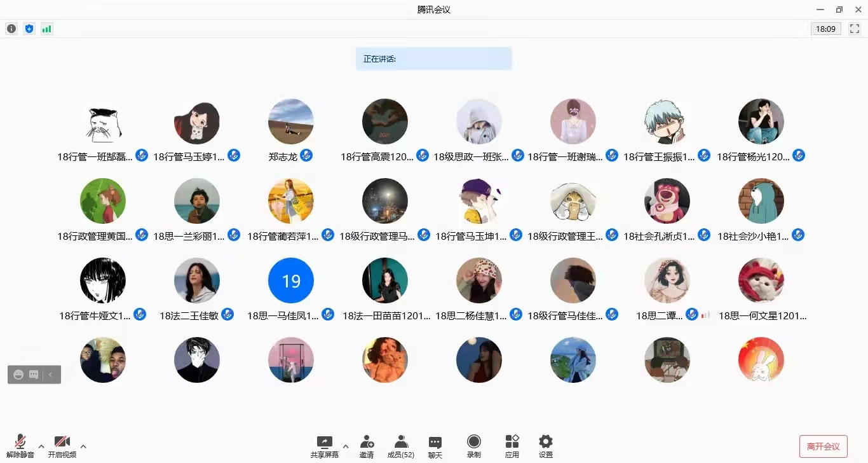Open the 应用 apps panel

coord(512,446)
